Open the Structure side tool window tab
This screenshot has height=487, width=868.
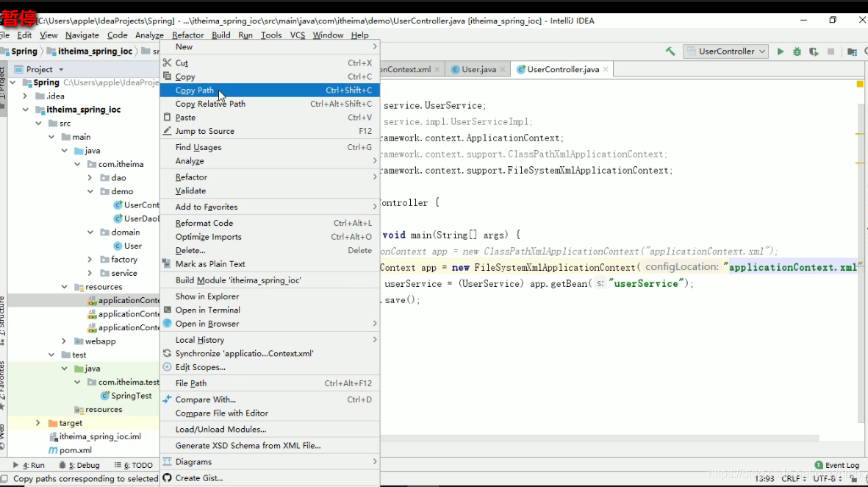pyautogui.click(x=3, y=321)
